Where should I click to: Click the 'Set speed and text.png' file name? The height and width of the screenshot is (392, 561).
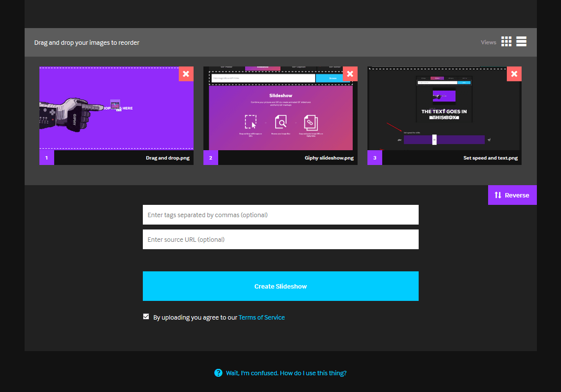(x=491, y=158)
